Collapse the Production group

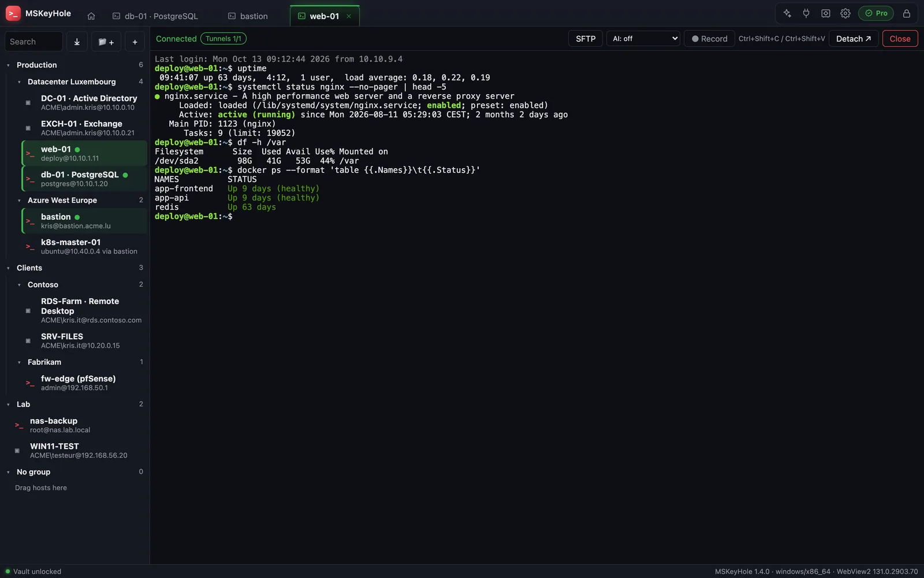click(8, 65)
